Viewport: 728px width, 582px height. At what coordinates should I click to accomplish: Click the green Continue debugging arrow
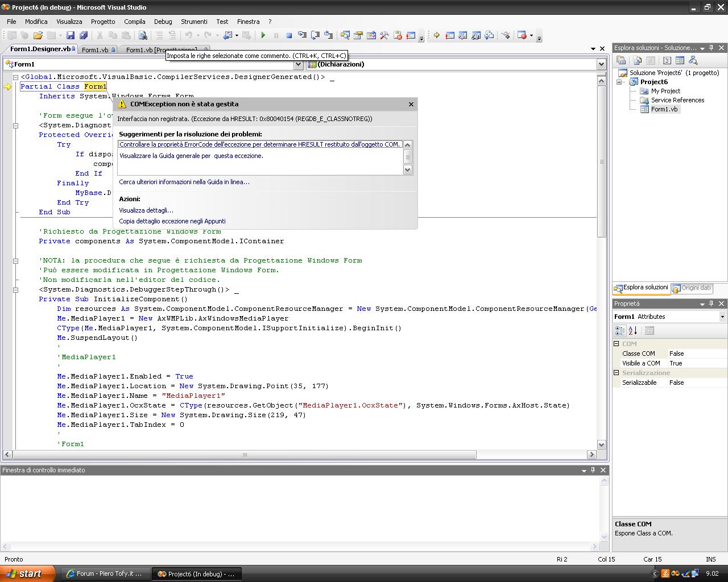point(263,35)
